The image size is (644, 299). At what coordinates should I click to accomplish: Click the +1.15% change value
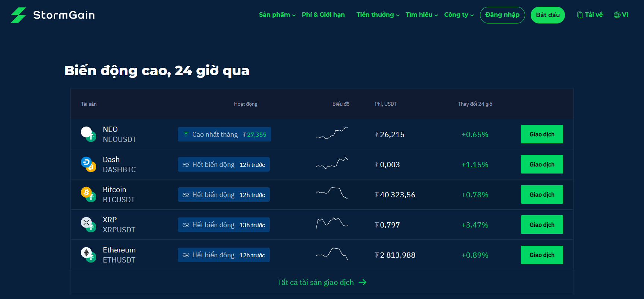475,165
